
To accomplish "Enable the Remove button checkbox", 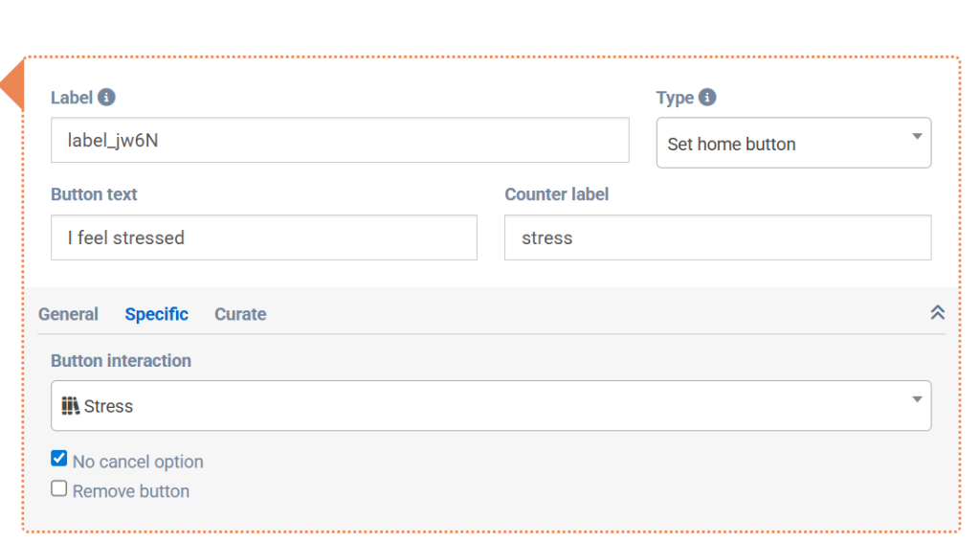I will pos(59,489).
